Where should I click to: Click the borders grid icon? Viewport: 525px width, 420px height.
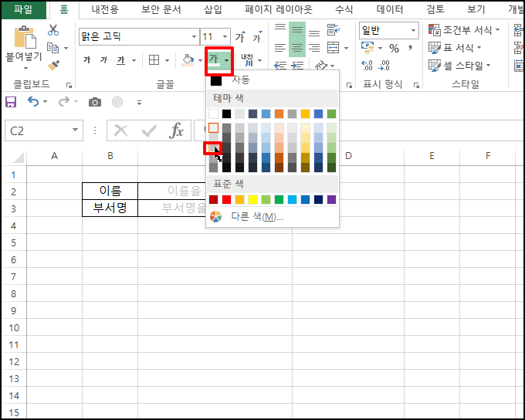[x=154, y=60]
